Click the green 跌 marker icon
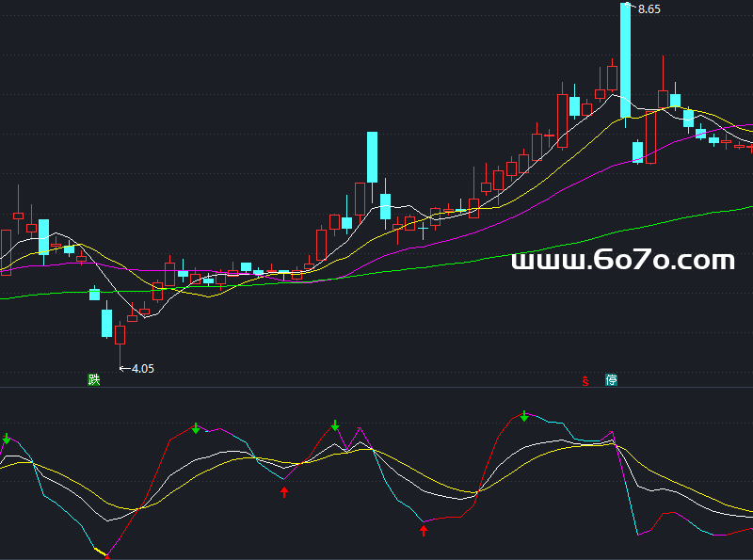 coord(94,380)
